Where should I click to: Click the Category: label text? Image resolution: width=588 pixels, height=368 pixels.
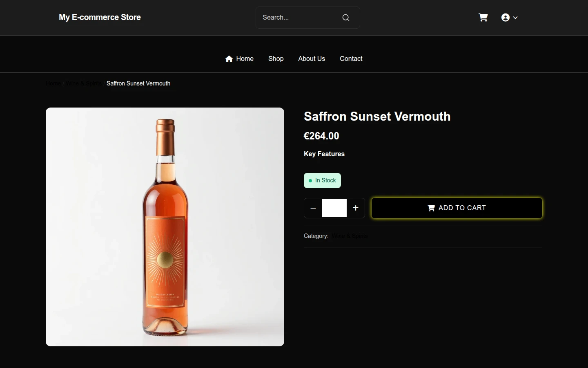point(316,236)
